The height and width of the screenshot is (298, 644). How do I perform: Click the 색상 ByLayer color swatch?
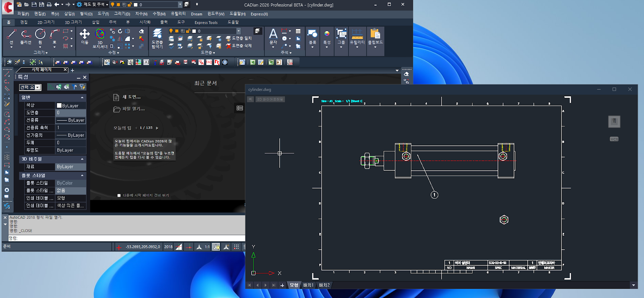click(59, 106)
